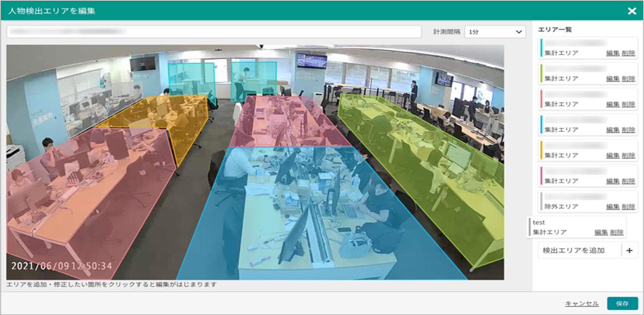Viewport: 644px width, 315px height.
Task: Click the 2021/06/09 12:50:34 camera timestamp
Action: tap(62, 266)
